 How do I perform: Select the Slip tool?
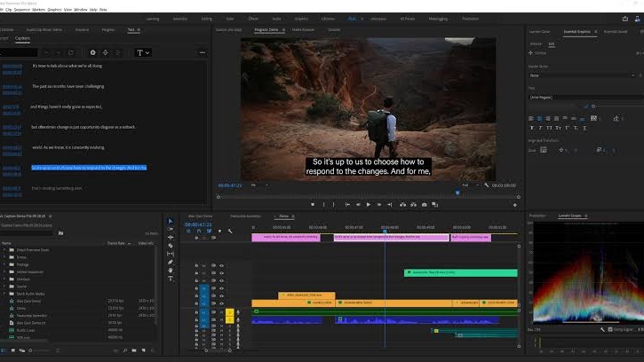pos(171,254)
